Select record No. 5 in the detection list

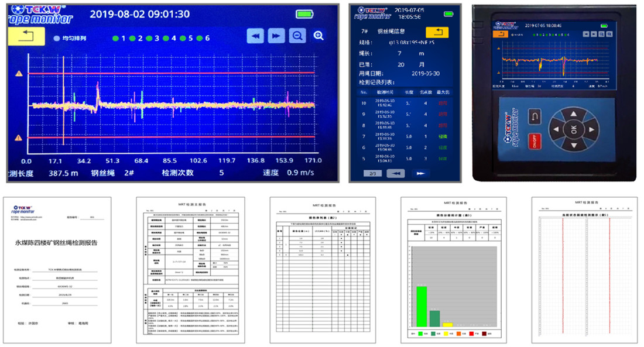[405, 159]
